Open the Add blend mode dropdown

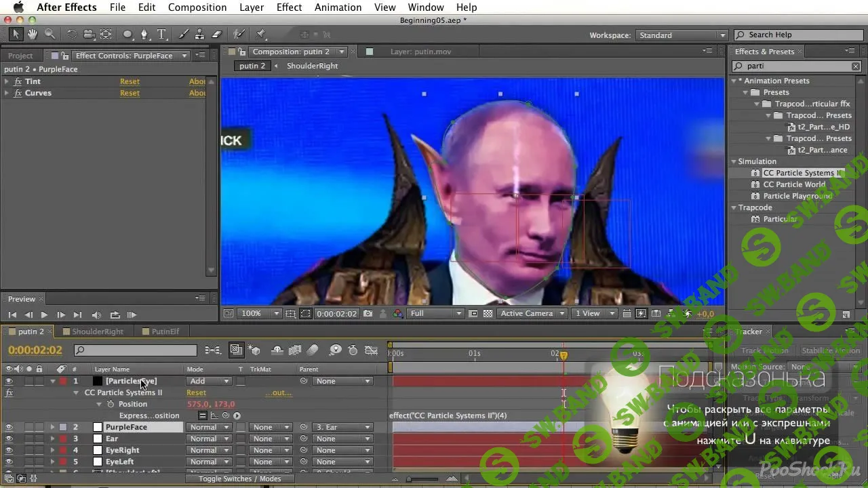click(x=208, y=381)
